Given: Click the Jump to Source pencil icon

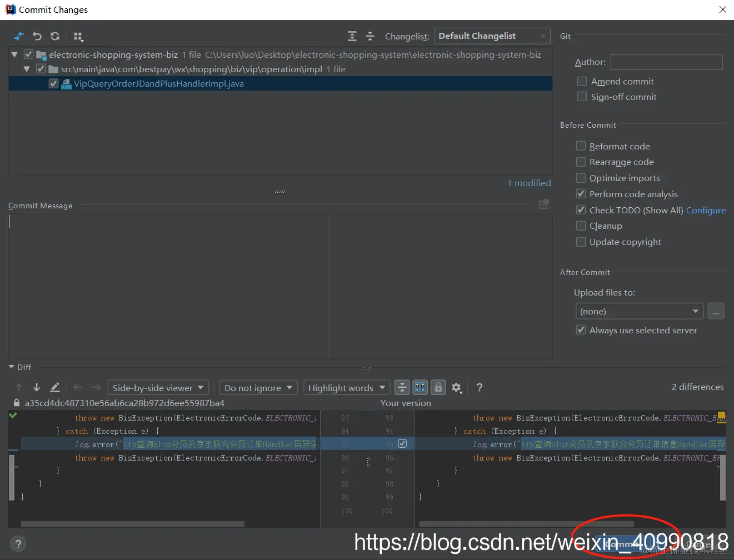Looking at the screenshot, I should [x=54, y=387].
